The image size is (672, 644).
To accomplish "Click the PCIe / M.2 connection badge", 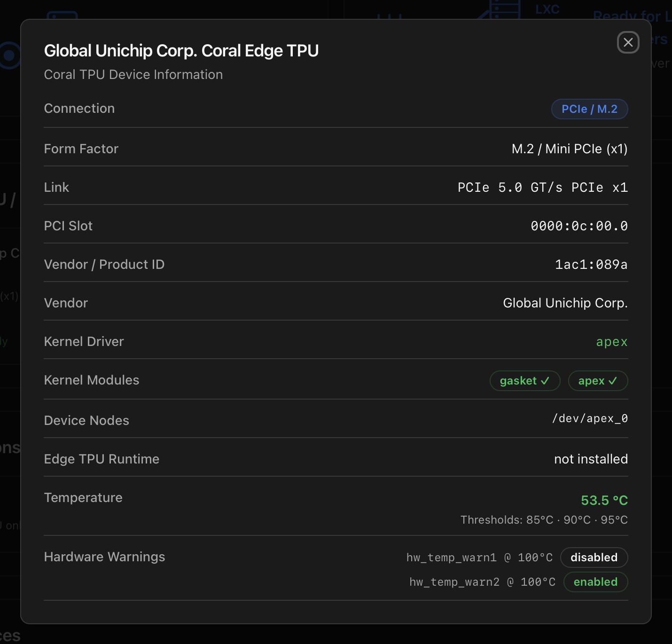I will [x=589, y=109].
